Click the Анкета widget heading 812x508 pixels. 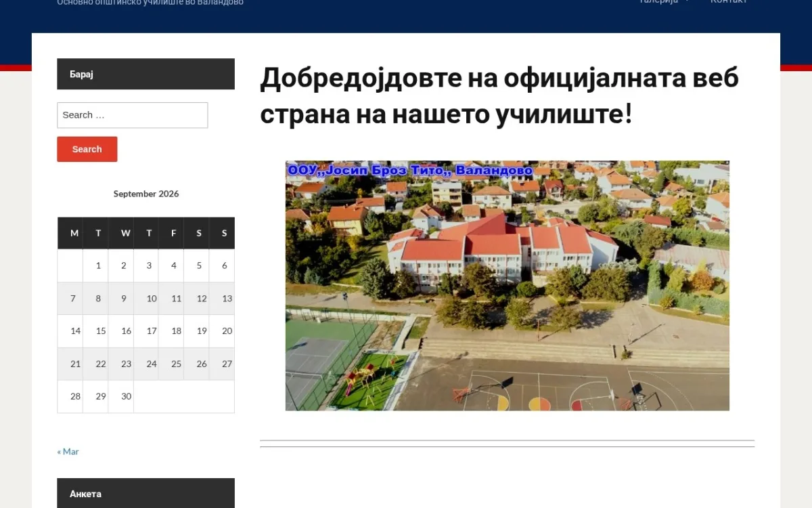pyautogui.click(x=145, y=494)
